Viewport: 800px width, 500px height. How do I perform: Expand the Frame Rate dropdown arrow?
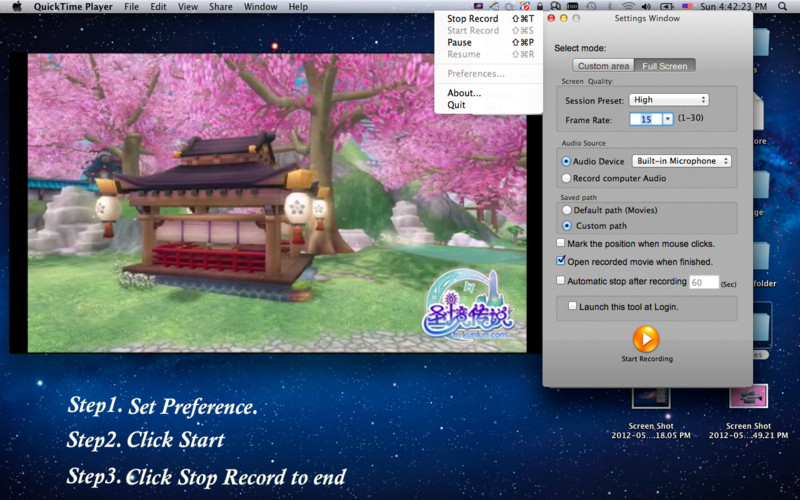click(x=668, y=119)
